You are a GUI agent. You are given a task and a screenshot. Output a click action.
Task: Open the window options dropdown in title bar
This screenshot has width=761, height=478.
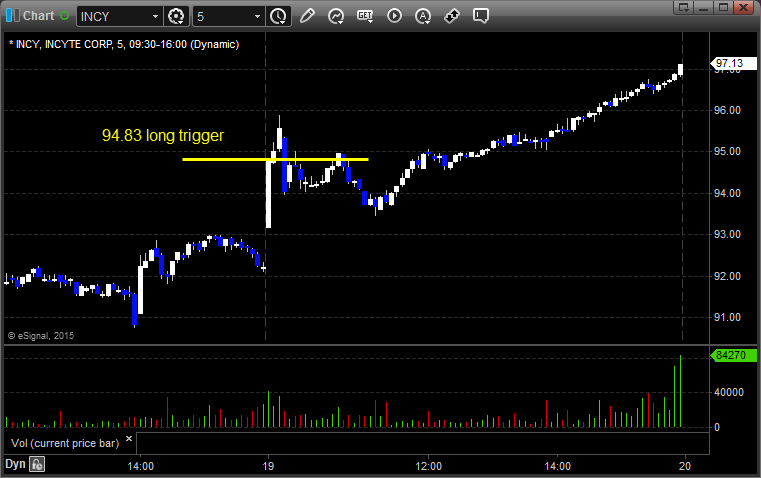point(683,7)
